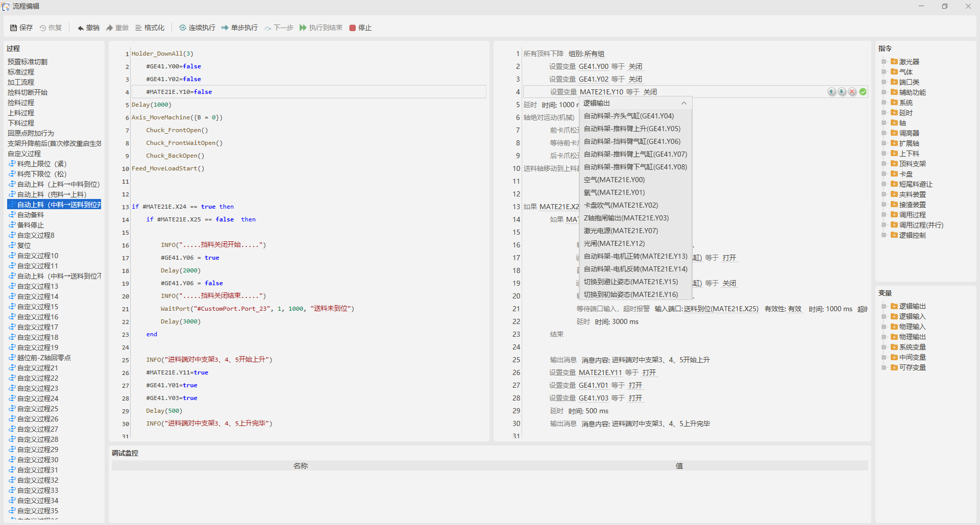
Task: Move line 4 down with arrow icon
Action: pyautogui.click(x=842, y=92)
